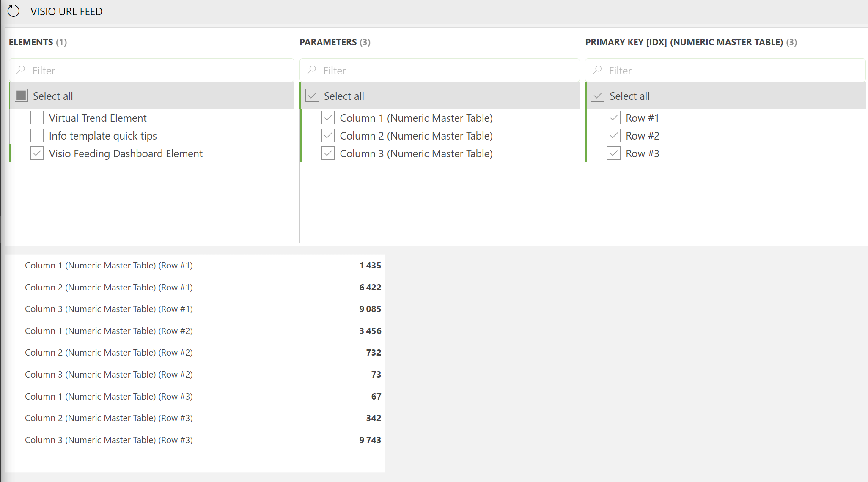Uncheck Column 3 (Numeric Master Table) parameter
Screen dimensions: 868x482
click(x=328, y=153)
